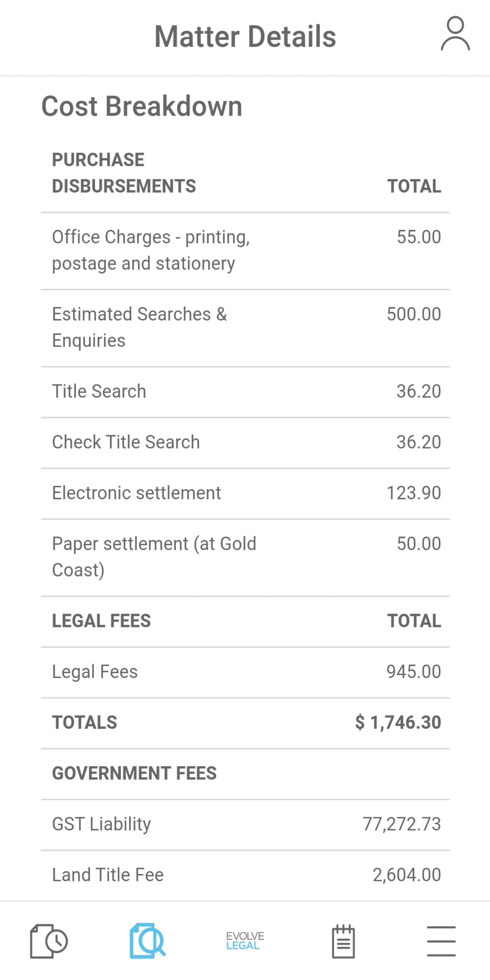The width and height of the screenshot is (490, 980).
Task: Tap the TOTALS $ 1,746.30 amount
Action: 398,723
